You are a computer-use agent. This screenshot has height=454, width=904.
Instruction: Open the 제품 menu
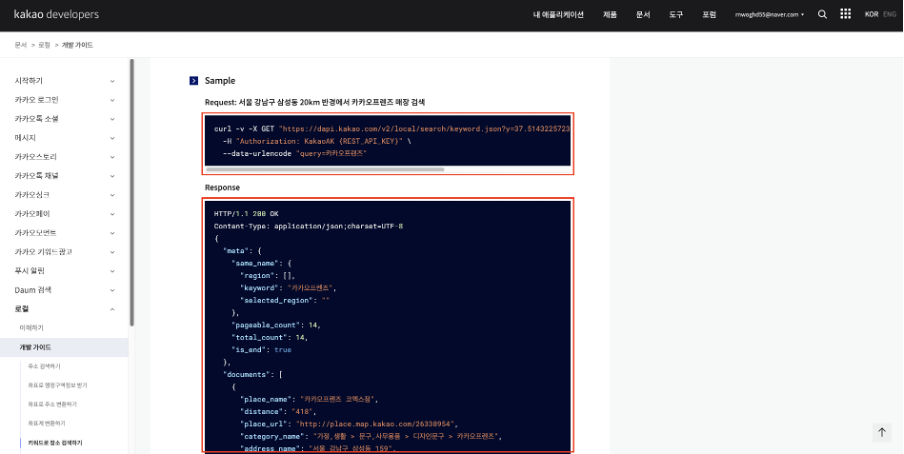click(609, 15)
